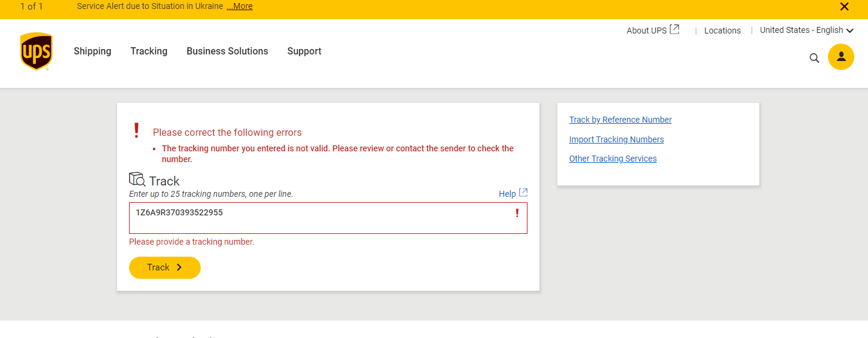The height and width of the screenshot is (338, 868).
Task: Click the large red exclamation error icon
Action: click(x=137, y=130)
